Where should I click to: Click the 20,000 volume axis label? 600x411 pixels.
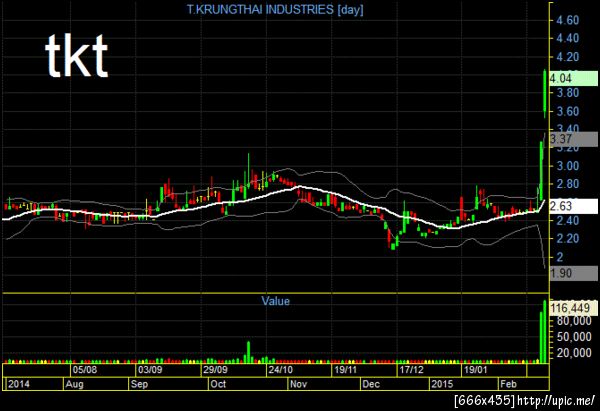(x=574, y=353)
